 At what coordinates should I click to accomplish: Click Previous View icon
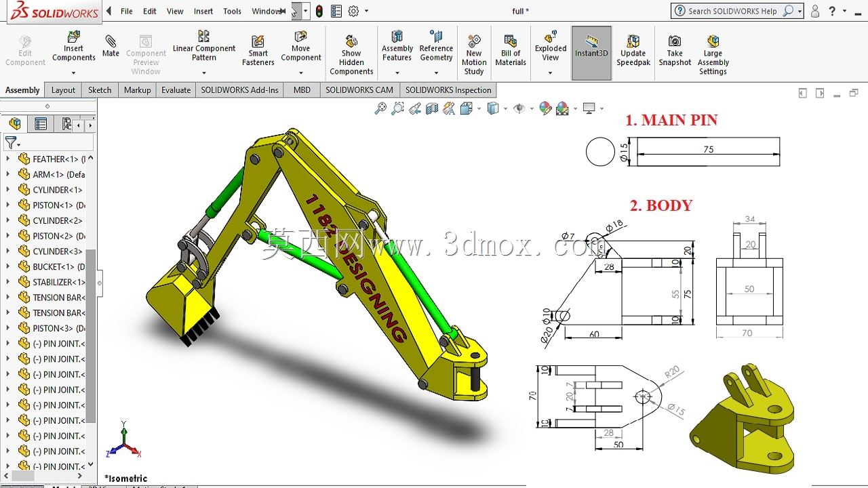pos(414,108)
